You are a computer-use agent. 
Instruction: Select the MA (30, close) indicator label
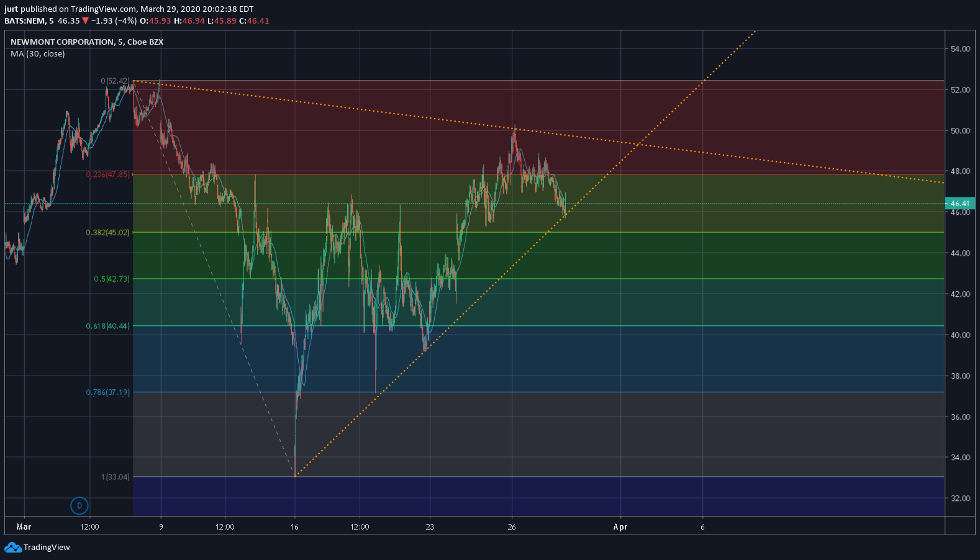click(x=38, y=54)
